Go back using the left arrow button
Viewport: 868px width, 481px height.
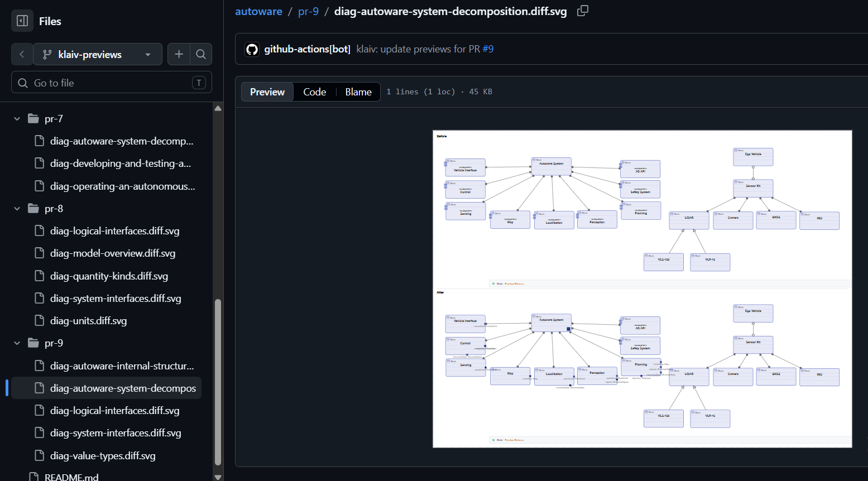click(22, 54)
